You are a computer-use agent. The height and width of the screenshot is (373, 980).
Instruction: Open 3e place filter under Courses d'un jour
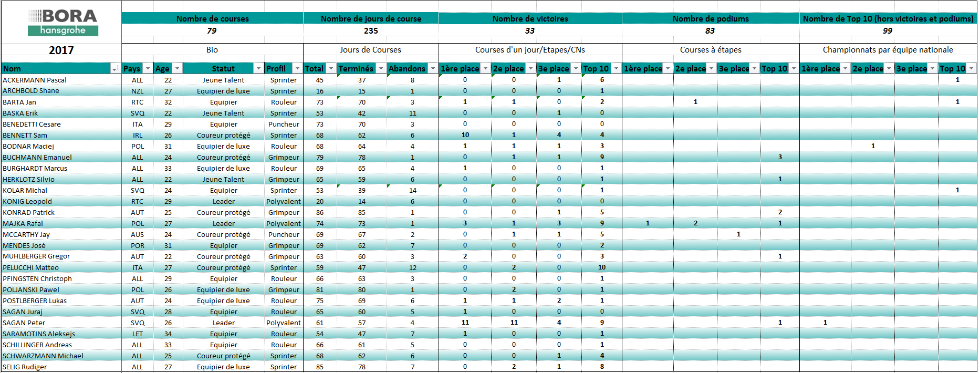pyautogui.click(x=576, y=69)
